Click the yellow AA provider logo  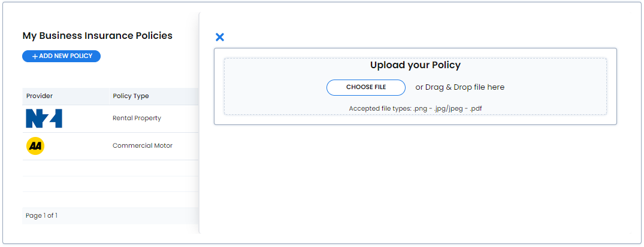(x=35, y=146)
